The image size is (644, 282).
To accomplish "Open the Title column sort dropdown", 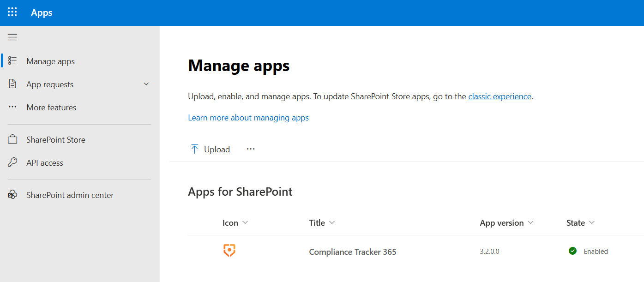I will tap(332, 222).
